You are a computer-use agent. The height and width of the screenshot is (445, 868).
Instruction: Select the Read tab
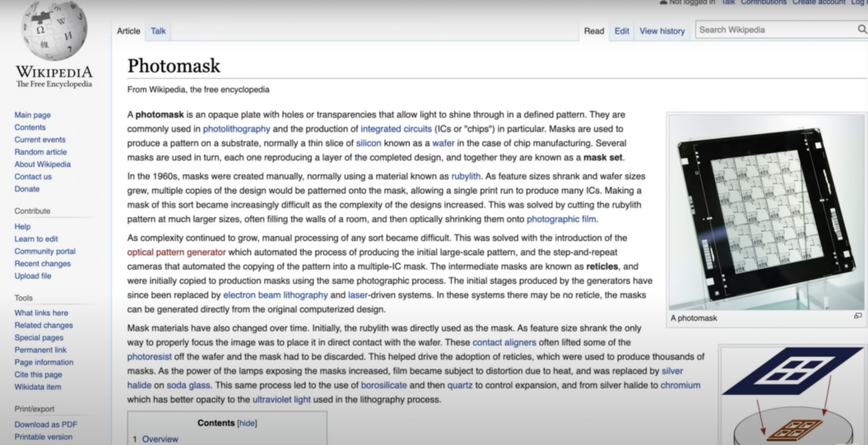coord(594,31)
